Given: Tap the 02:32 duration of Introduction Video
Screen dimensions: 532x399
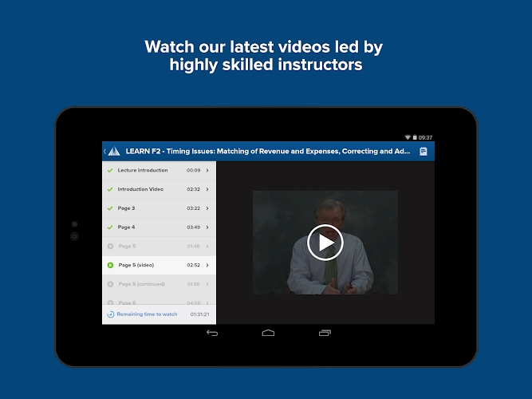Looking at the screenshot, I should point(193,189).
